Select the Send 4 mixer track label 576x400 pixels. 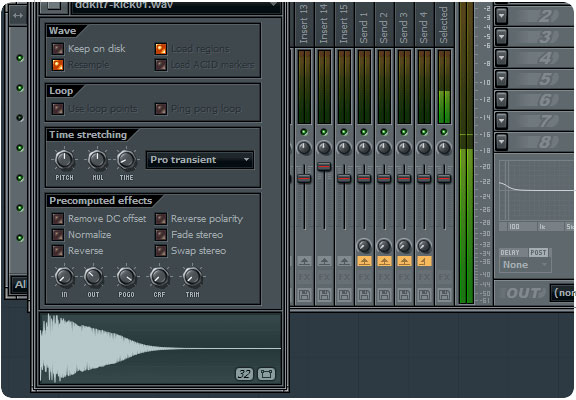pos(424,28)
